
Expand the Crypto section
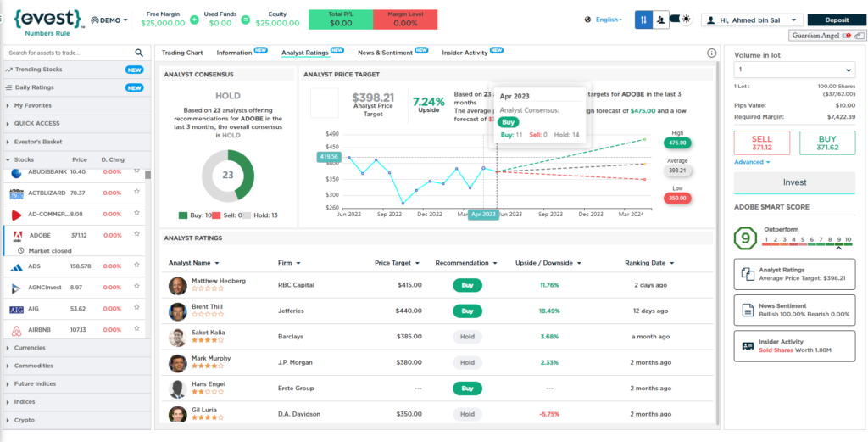coord(77,420)
